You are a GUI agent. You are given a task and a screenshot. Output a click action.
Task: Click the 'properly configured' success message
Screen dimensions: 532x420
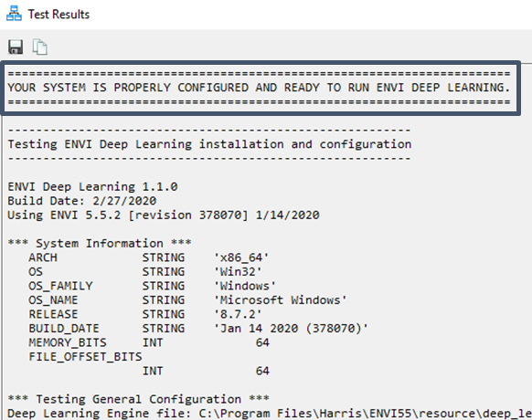point(259,88)
